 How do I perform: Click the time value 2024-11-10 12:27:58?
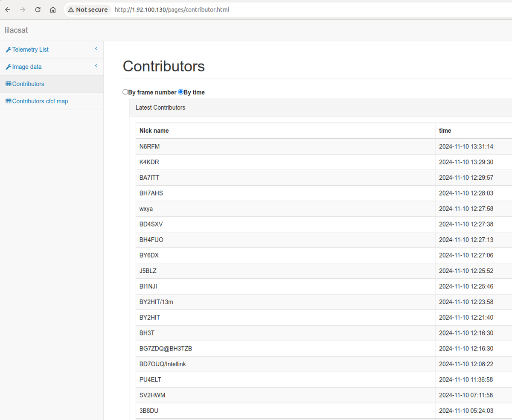coord(466,209)
